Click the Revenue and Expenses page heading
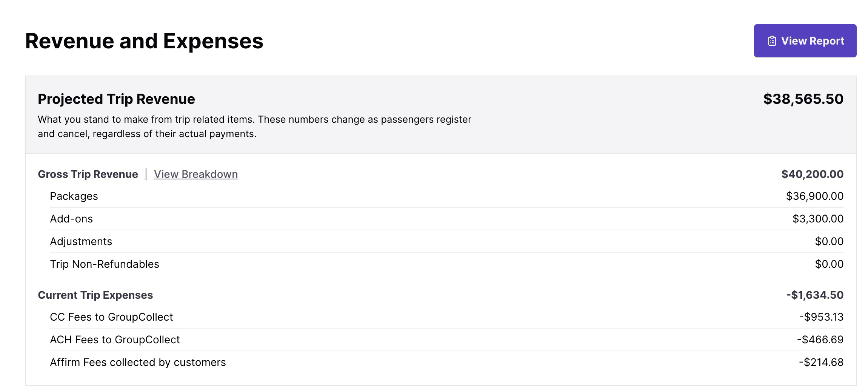 [144, 41]
